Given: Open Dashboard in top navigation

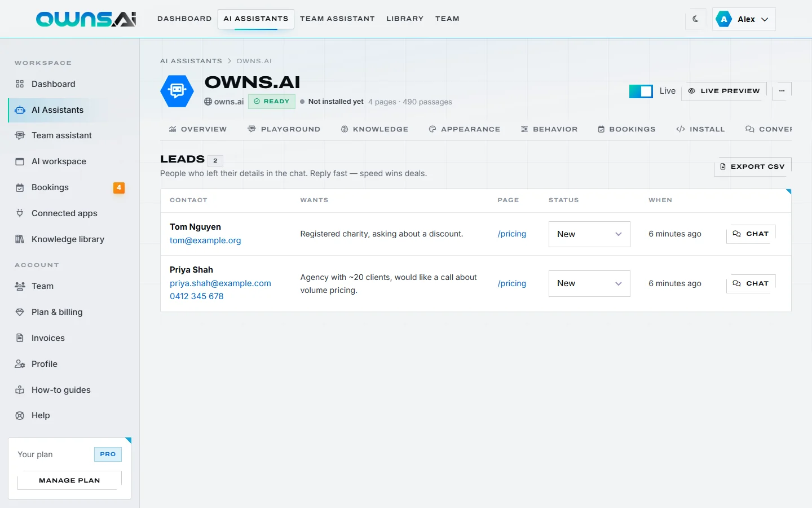Looking at the screenshot, I should pyautogui.click(x=184, y=19).
